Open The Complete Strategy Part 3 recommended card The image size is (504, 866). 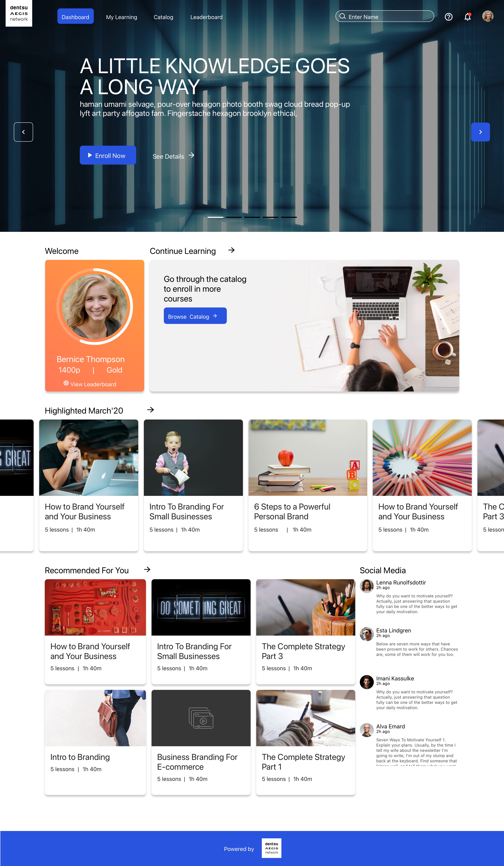305,632
